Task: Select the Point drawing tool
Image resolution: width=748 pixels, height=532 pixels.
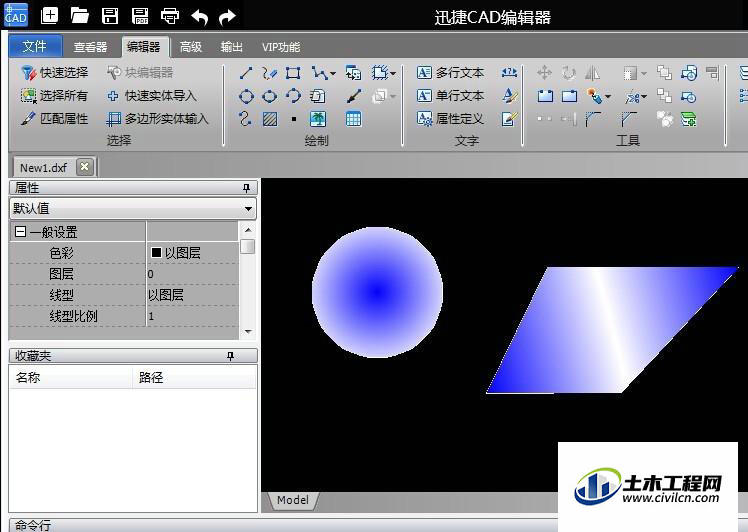Action: click(x=294, y=119)
